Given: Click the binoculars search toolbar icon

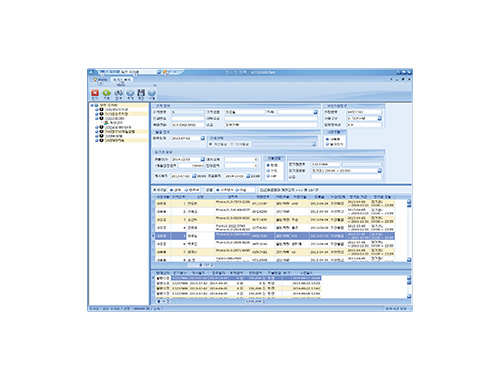Looking at the screenshot, I should (118, 93).
